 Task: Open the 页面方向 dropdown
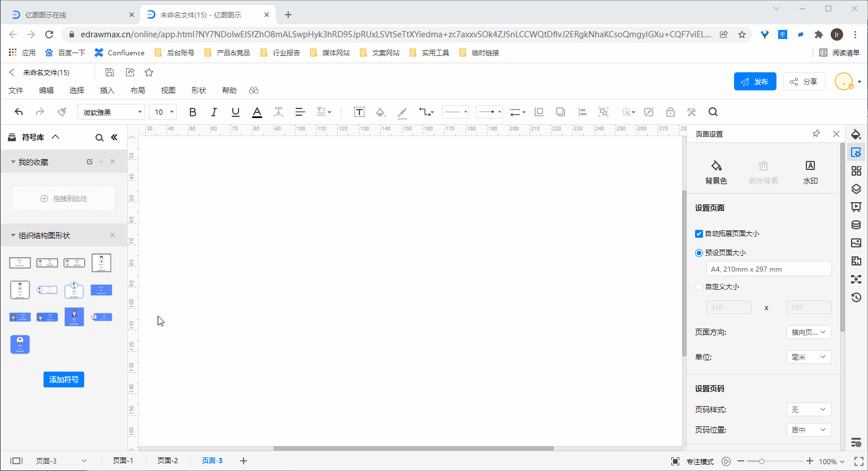click(809, 332)
